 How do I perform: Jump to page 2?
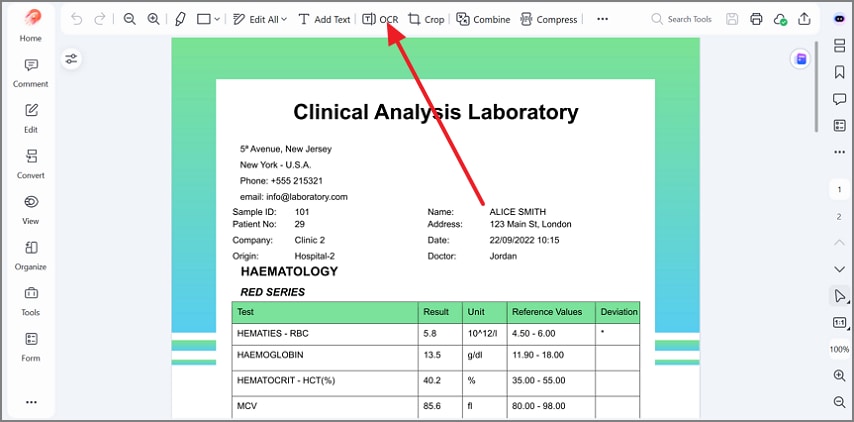coord(839,216)
